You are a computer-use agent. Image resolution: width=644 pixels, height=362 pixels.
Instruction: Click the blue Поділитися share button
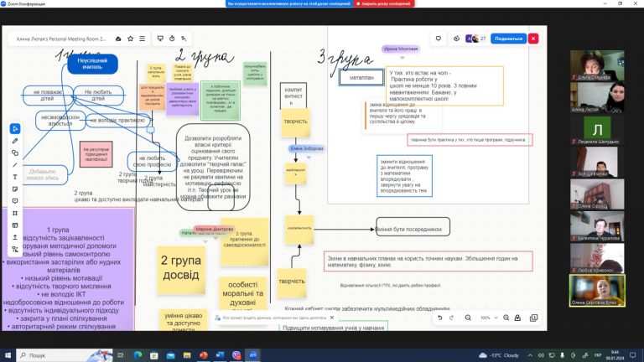(x=508, y=39)
